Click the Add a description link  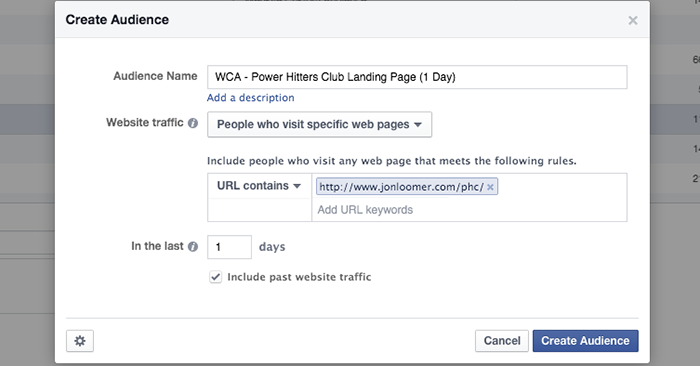250,98
